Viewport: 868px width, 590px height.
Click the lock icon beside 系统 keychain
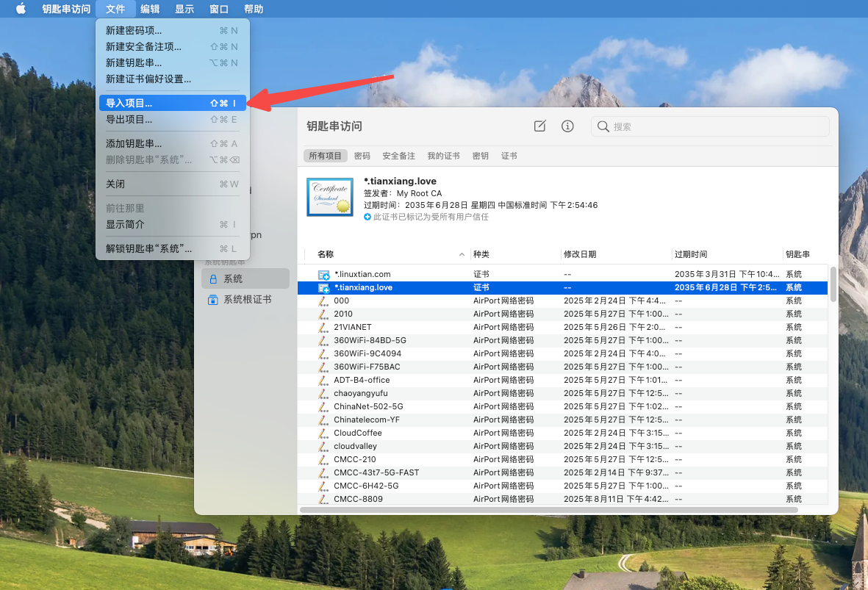pyautogui.click(x=213, y=279)
